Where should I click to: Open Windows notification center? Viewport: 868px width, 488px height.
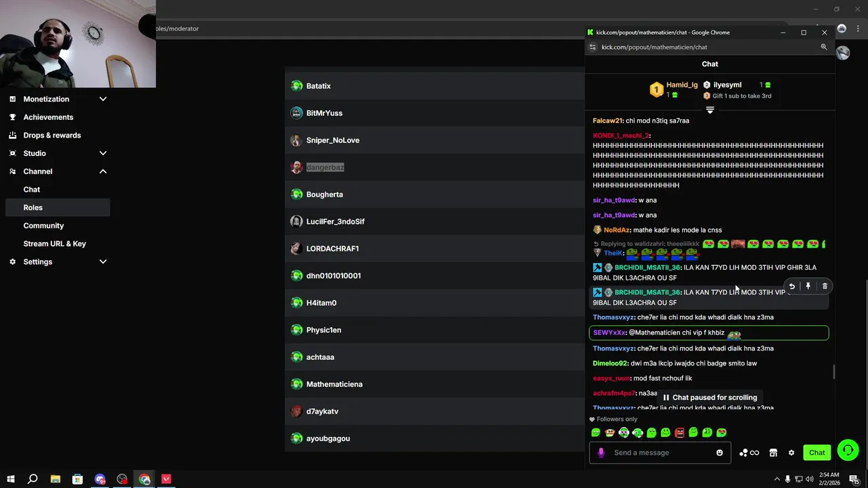[x=854, y=479]
